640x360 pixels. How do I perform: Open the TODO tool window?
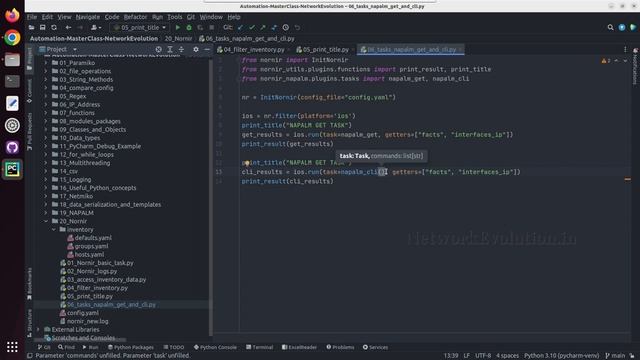174,347
